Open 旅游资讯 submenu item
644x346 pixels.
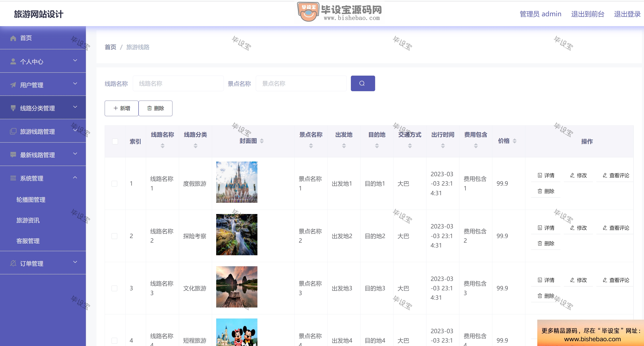43,220
